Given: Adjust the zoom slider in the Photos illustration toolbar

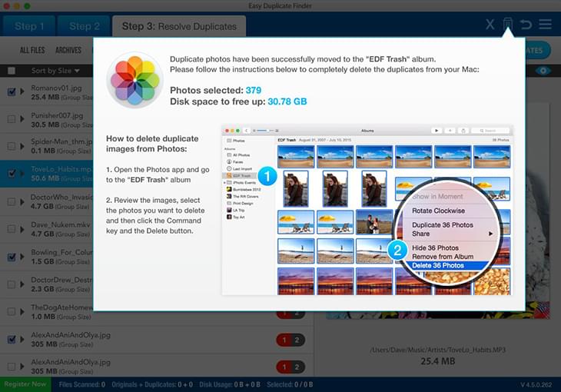Looking at the screenshot, I should pyautogui.click(x=265, y=131).
